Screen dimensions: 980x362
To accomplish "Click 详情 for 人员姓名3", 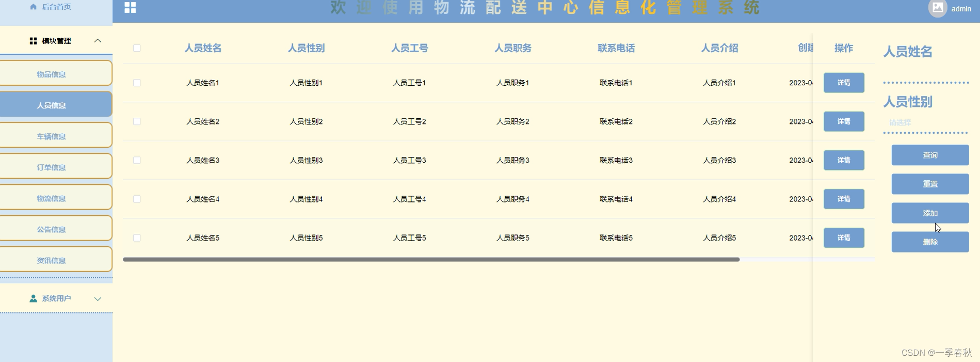I will [x=844, y=160].
